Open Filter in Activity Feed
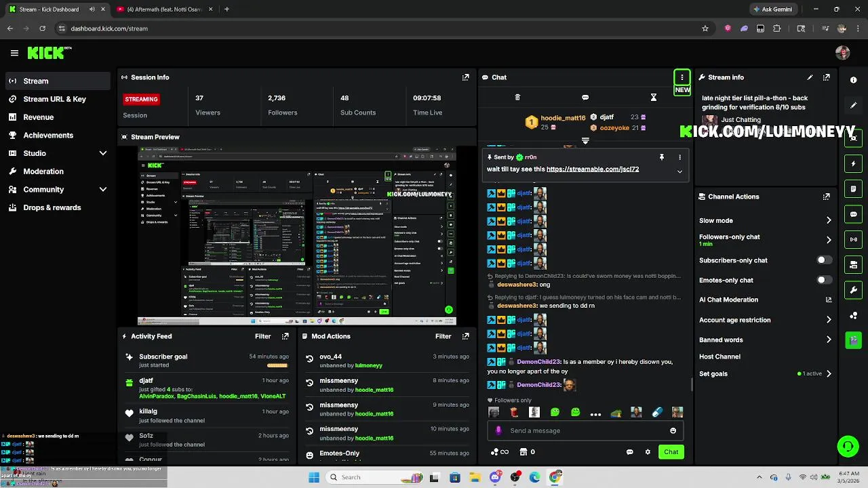Viewport: 868px width, 488px height. (x=262, y=336)
